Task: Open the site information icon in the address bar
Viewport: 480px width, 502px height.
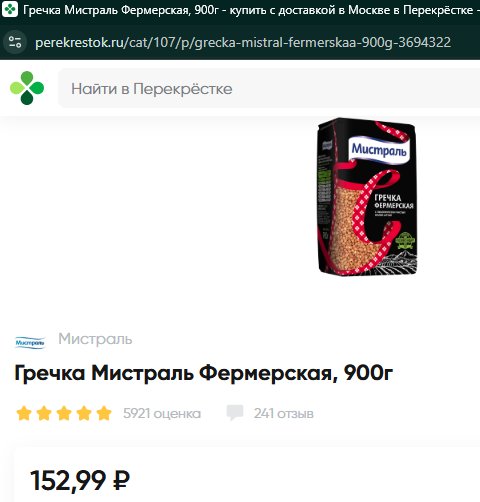Action: coord(15,42)
